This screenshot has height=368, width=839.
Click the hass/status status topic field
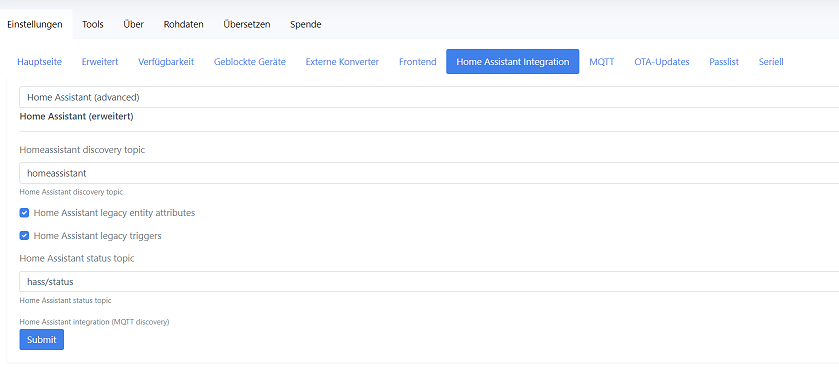(x=429, y=282)
